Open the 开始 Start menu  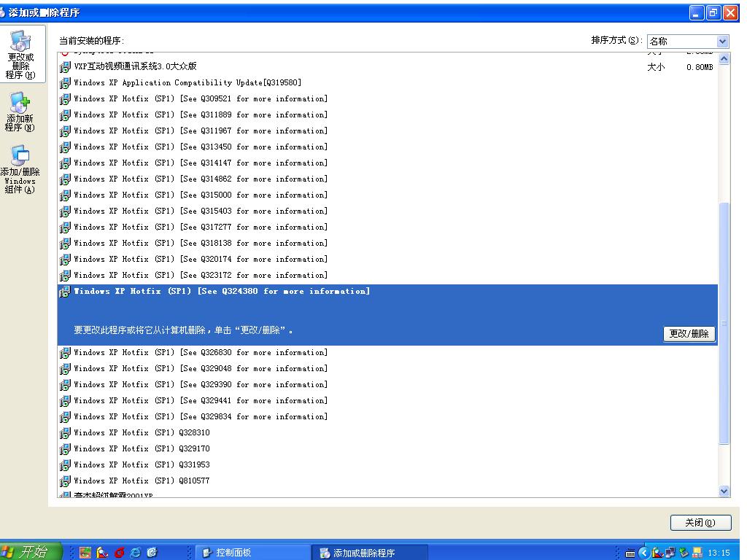tap(29, 551)
